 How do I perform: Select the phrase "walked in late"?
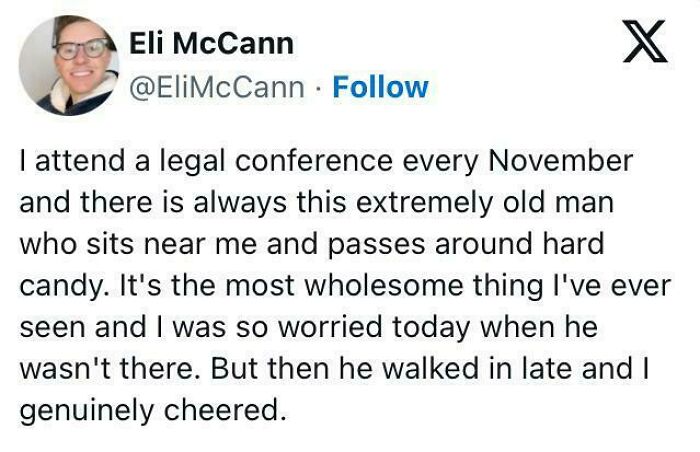click(491, 368)
